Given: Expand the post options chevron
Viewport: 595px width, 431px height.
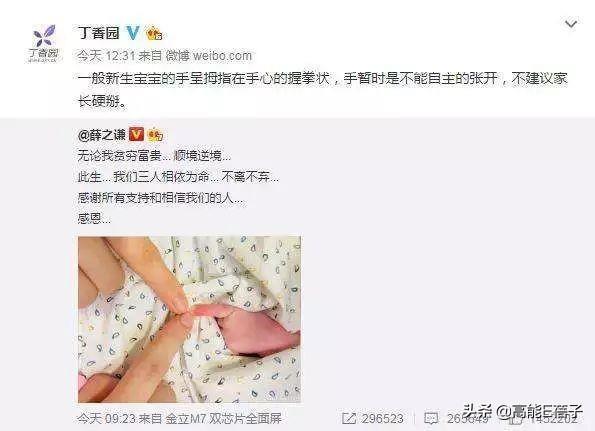Looking at the screenshot, I should (571, 24).
